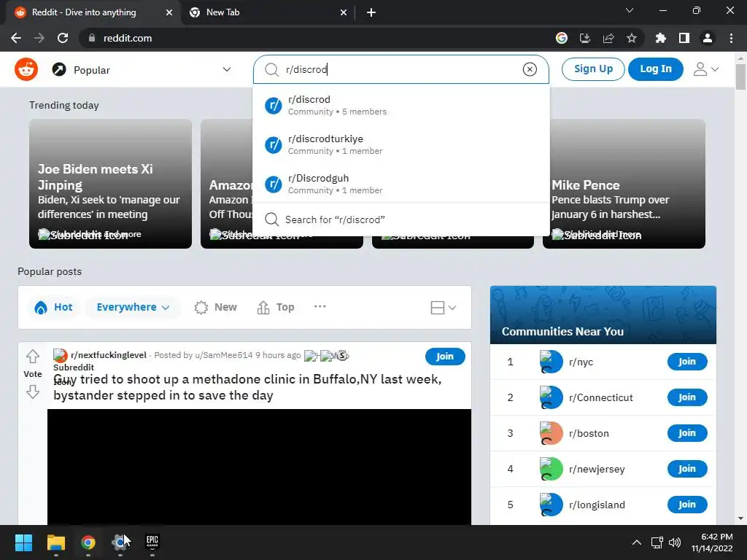This screenshot has width=747, height=560.
Task: Clear the search field with the X icon
Action: coord(530,69)
